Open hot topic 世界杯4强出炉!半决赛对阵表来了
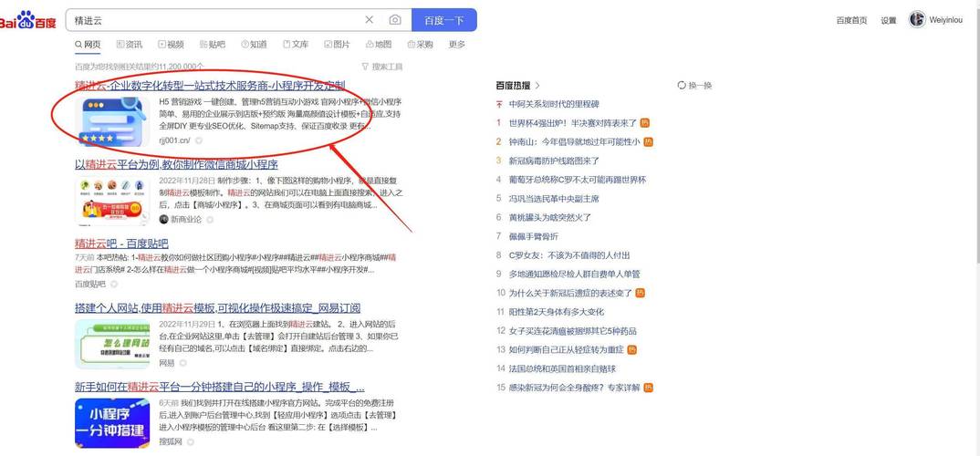980x456 pixels. click(572, 123)
